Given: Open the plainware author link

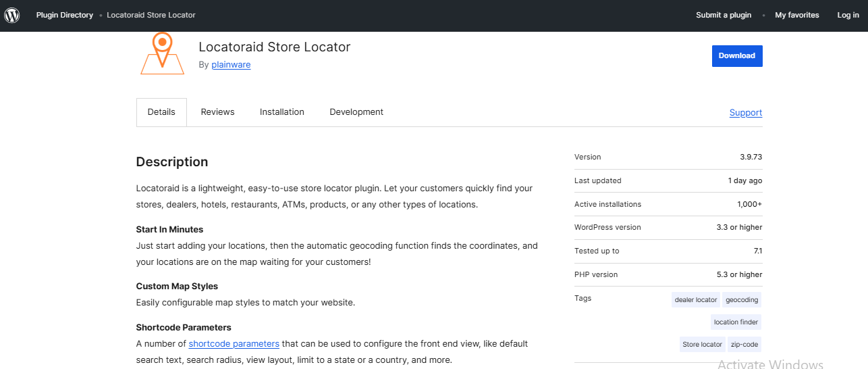Looking at the screenshot, I should point(231,65).
